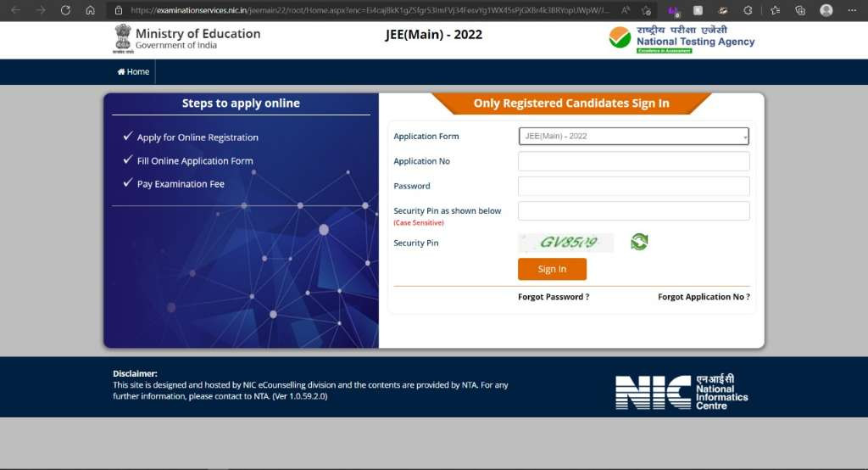Screen dimensions: 868x470
Task: Focus the Application No input field
Action: (x=634, y=161)
